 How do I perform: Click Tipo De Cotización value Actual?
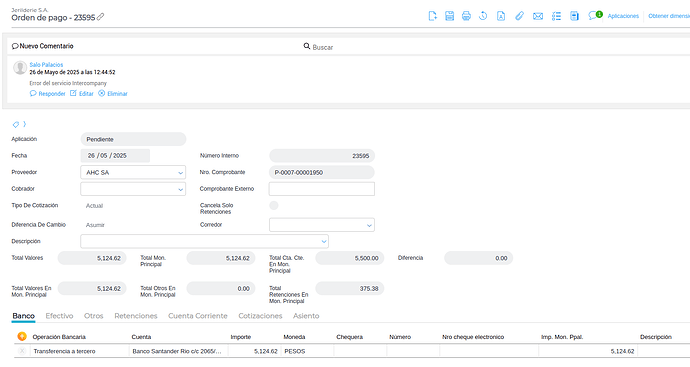click(94, 206)
